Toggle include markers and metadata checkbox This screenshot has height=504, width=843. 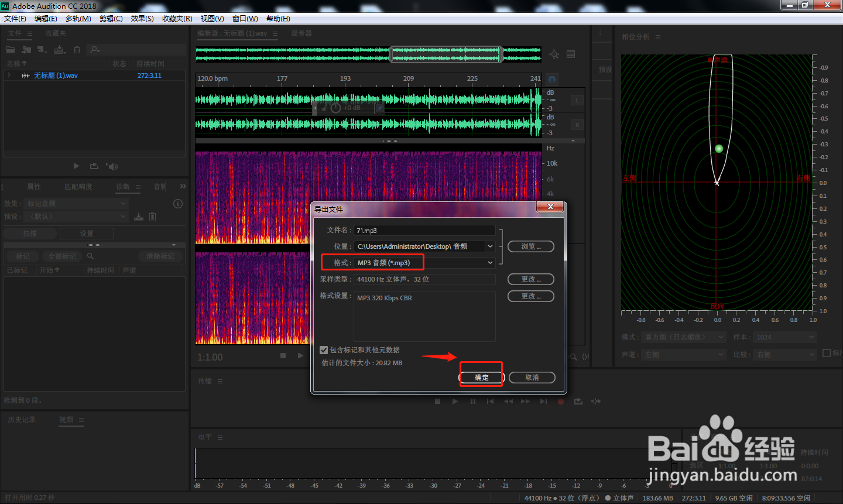[324, 350]
